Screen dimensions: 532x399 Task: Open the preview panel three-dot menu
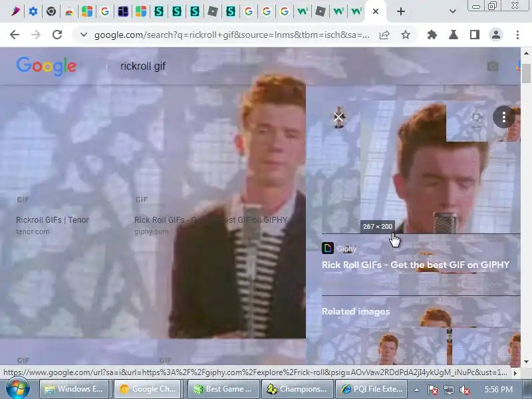click(x=504, y=117)
